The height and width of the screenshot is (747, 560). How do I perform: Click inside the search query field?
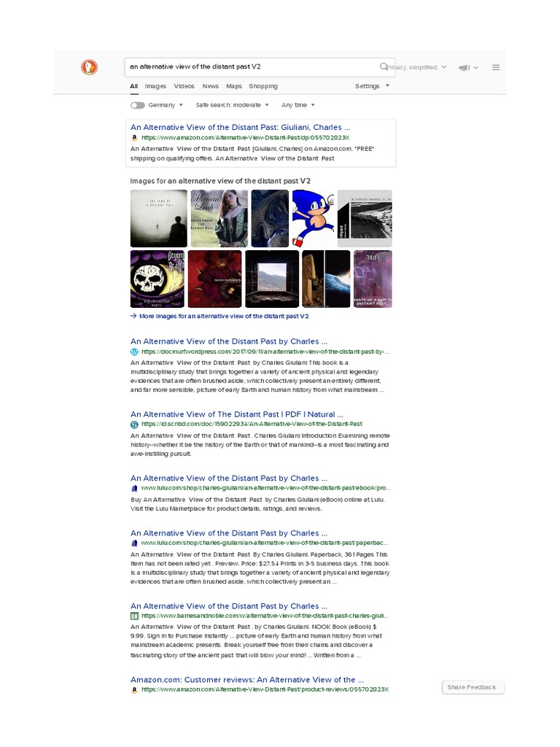click(252, 67)
